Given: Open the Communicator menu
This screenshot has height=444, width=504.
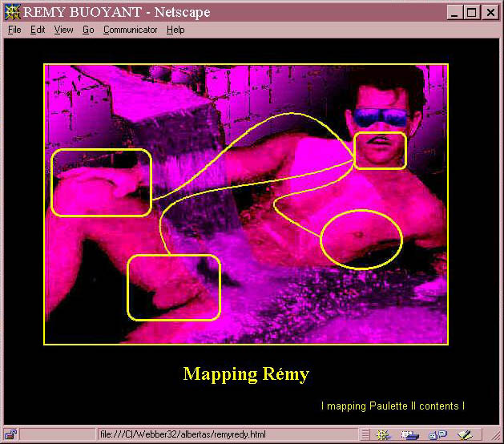Looking at the screenshot, I should (131, 30).
